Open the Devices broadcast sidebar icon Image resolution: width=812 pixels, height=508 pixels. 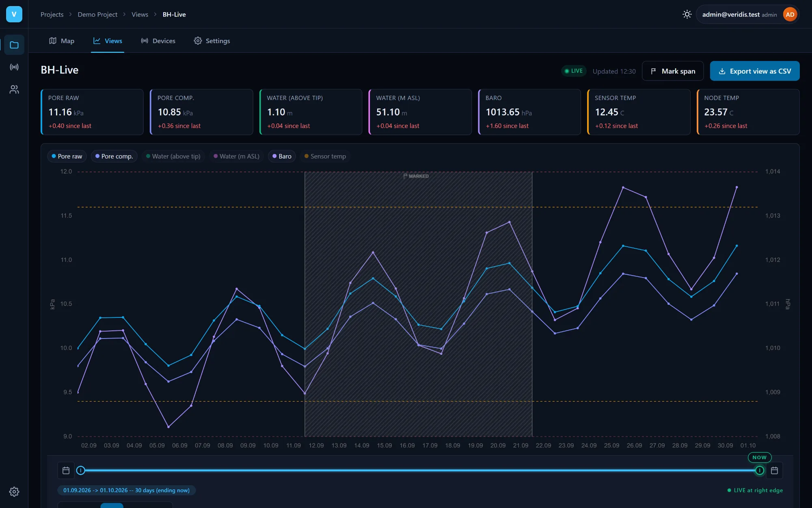tap(14, 67)
